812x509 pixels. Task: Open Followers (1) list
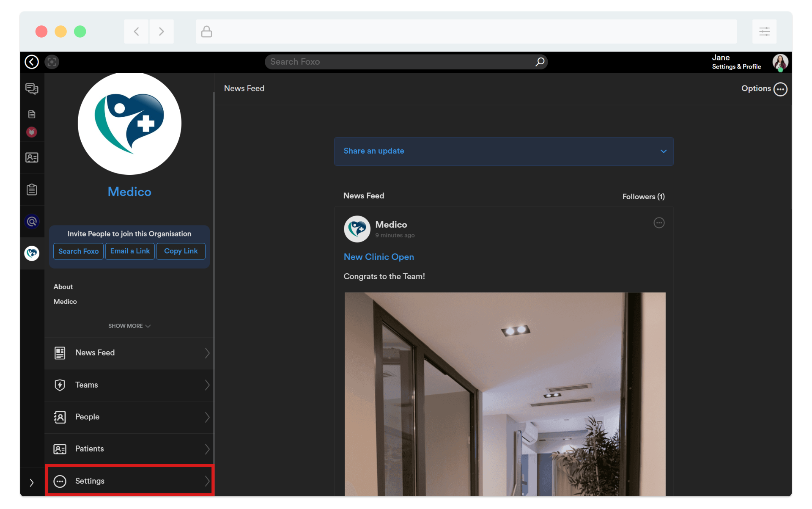coord(643,197)
